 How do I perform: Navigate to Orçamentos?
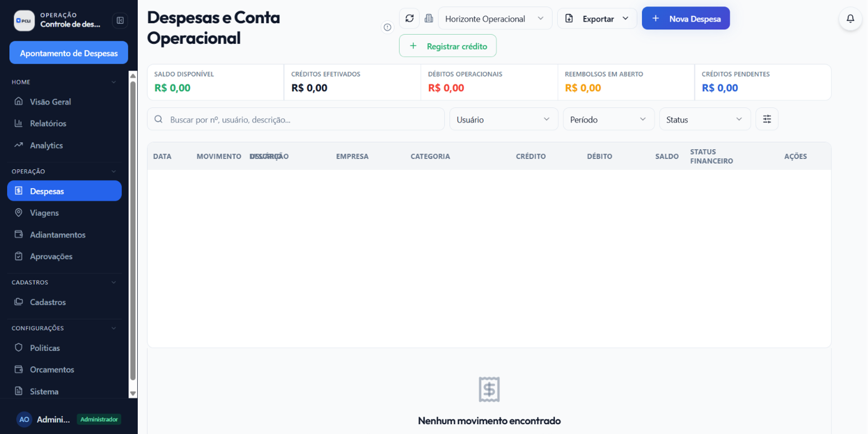tap(64, 369)
